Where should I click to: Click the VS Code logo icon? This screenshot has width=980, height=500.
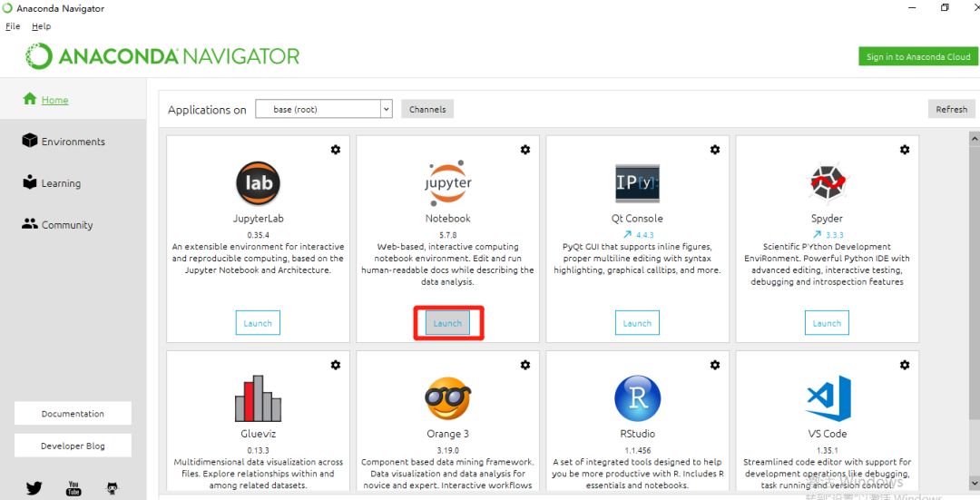coord(828,398)
